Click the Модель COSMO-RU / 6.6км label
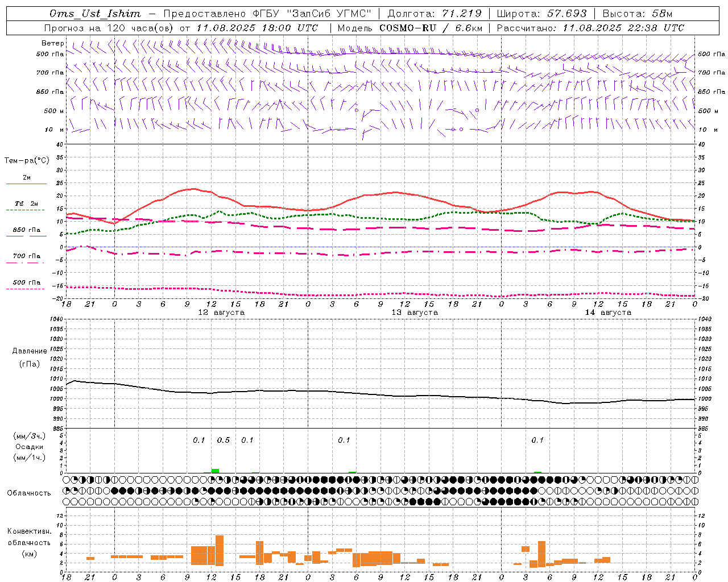Screen dimensions: 728x582 410,28
